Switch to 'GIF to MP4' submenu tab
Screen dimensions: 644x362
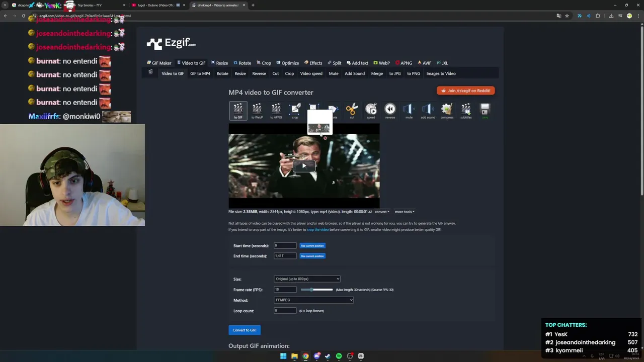pos(200,73)
